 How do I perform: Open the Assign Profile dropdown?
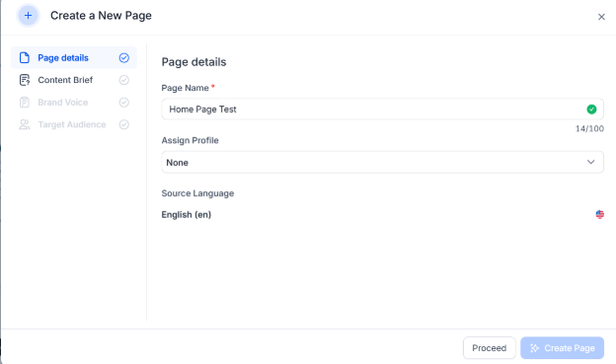(382, 162)
